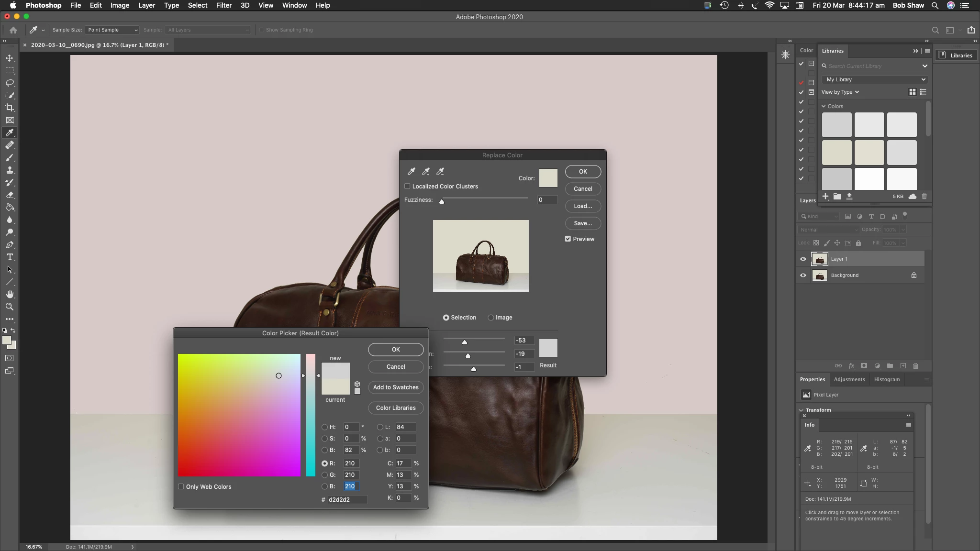
Task: Click the Result color swatch
Action: click(x=548, y=348)
